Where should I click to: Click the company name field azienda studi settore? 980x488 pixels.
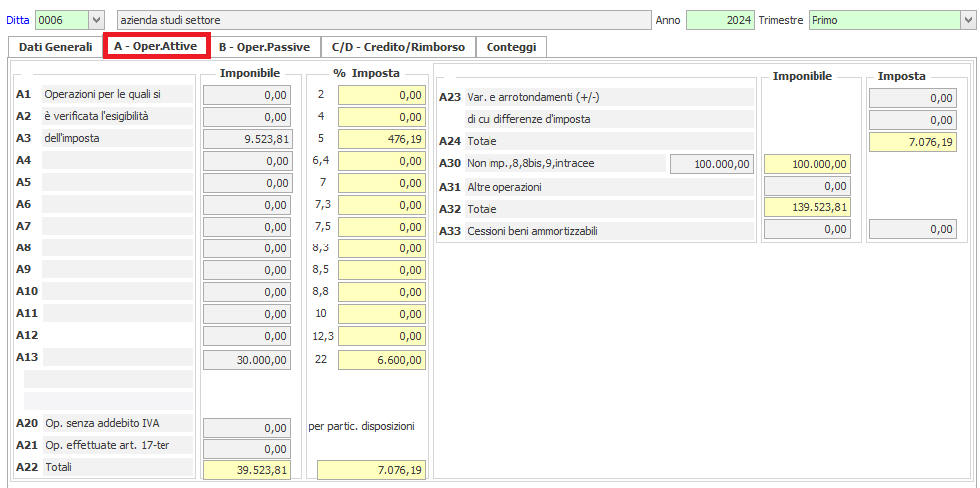[x=384, y=20]
